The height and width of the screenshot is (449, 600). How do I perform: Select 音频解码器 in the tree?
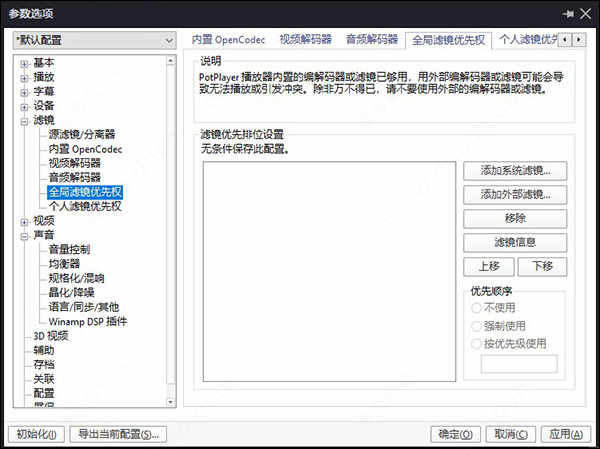[75, 178]
